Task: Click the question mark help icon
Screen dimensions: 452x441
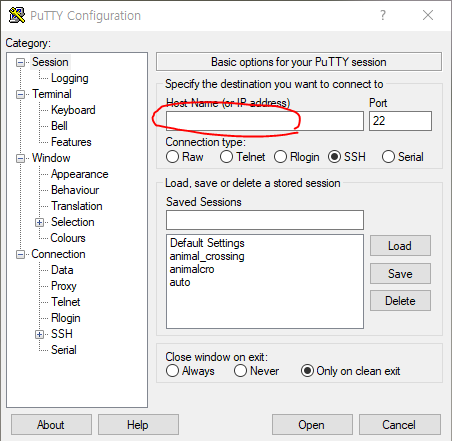Action: pos(383,15)
